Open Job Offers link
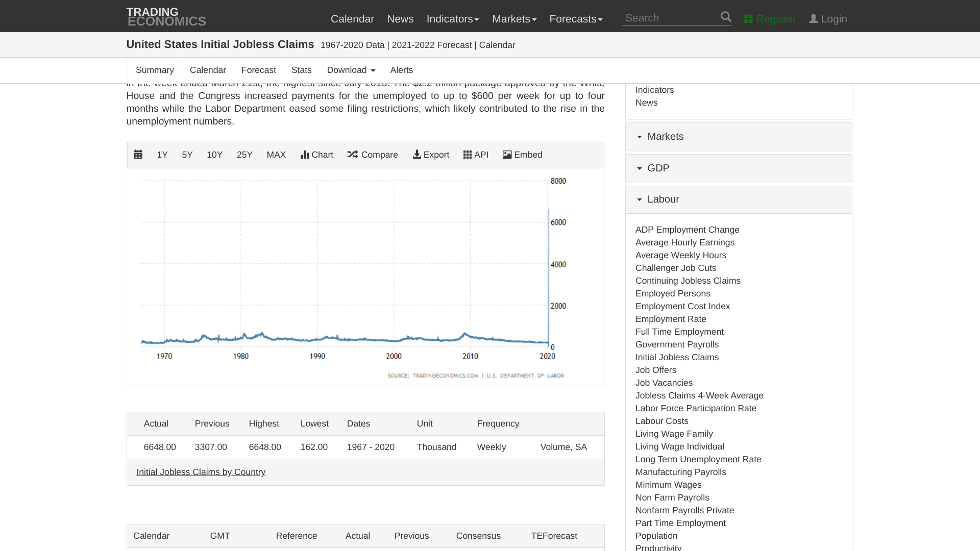Screen dimensions: 980x551 click(x=656, y=370)
